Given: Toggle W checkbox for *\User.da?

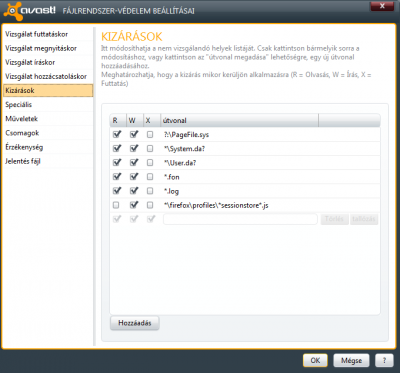Looking at the screenshot, I should tap(134, 163).
